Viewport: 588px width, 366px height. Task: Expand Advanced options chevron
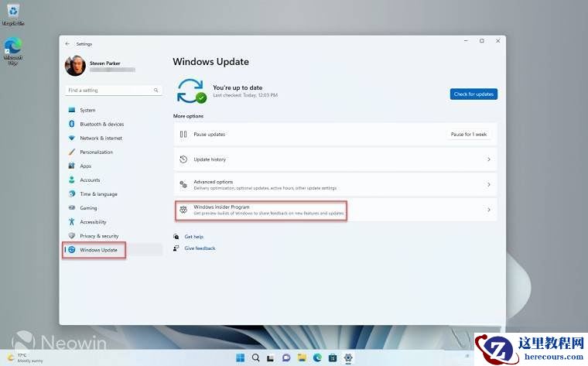(489, 184)
